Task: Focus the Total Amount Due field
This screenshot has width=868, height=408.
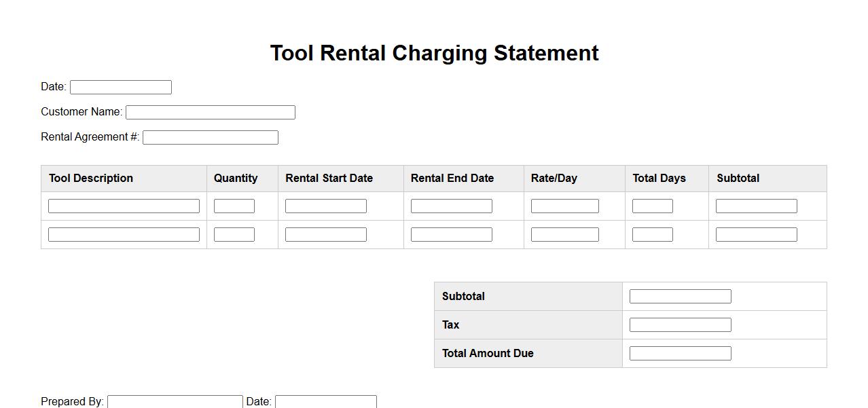Action: point(681,353)
